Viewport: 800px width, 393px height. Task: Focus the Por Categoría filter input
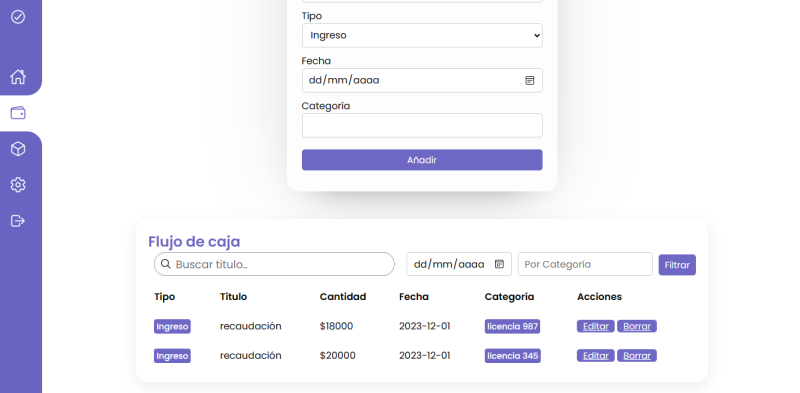pos(585,264)
